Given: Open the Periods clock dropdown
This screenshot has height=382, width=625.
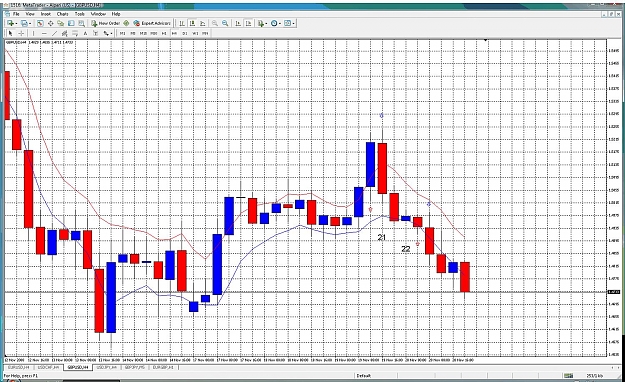Looking at the screenshot, I should (x=275, y=23).
